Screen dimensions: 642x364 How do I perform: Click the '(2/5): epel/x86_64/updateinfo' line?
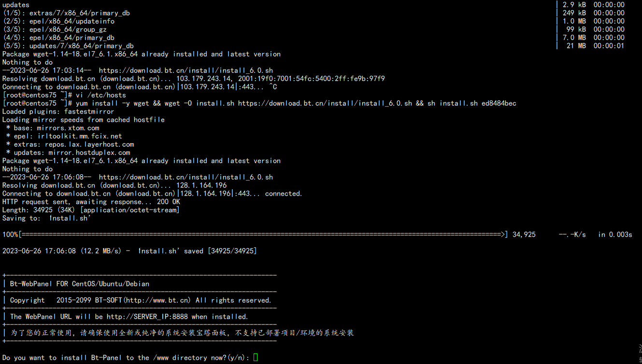point(58,21)
